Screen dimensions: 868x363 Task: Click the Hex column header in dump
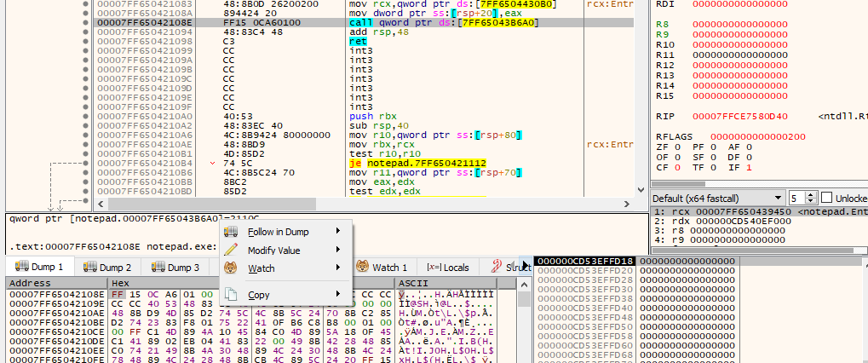252,283
